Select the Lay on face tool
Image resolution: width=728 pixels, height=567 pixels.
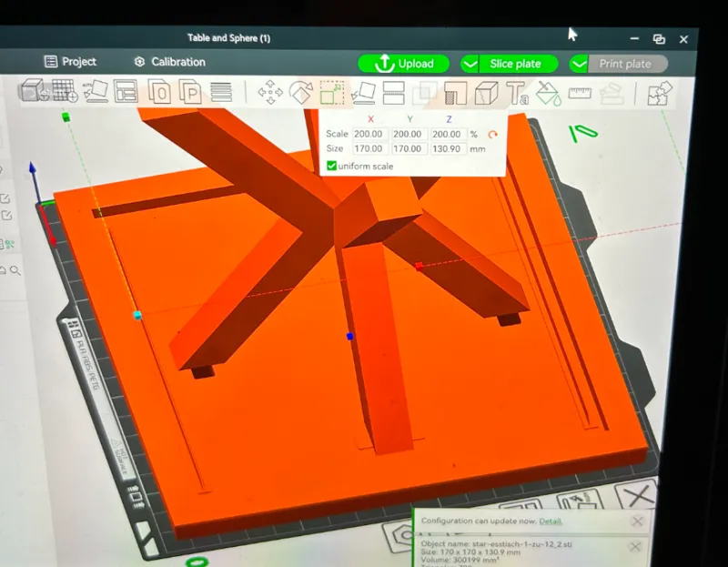(362, 93)
